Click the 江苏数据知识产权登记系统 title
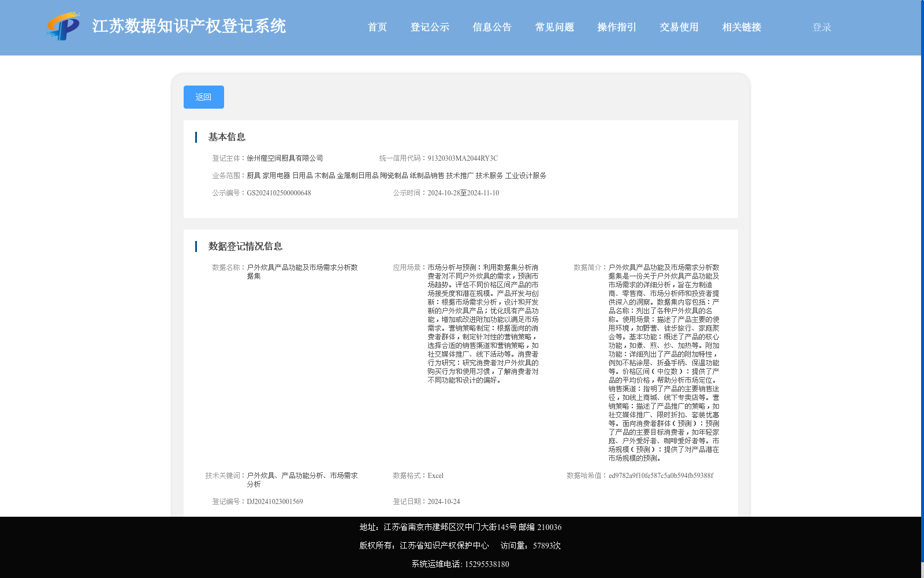Image resolution: width=924 pixels, height=578 pixels. coord(189,27)
